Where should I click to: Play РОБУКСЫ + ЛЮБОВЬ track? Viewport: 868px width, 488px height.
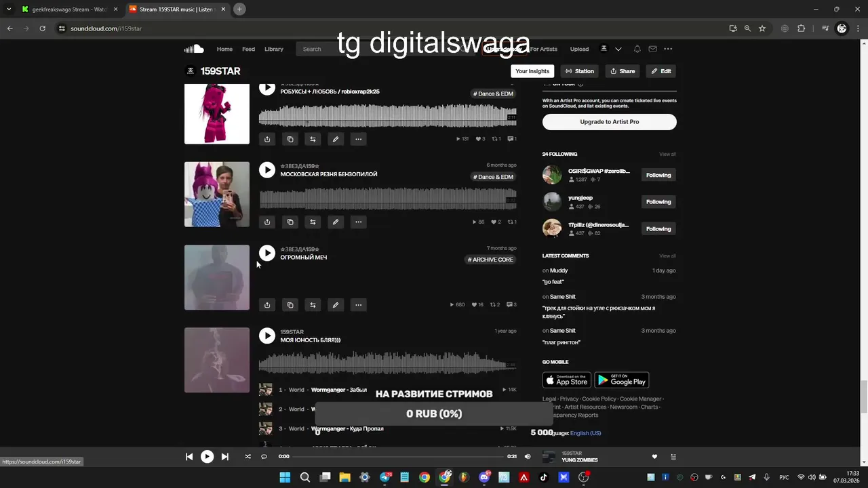[x=267, y=88]
